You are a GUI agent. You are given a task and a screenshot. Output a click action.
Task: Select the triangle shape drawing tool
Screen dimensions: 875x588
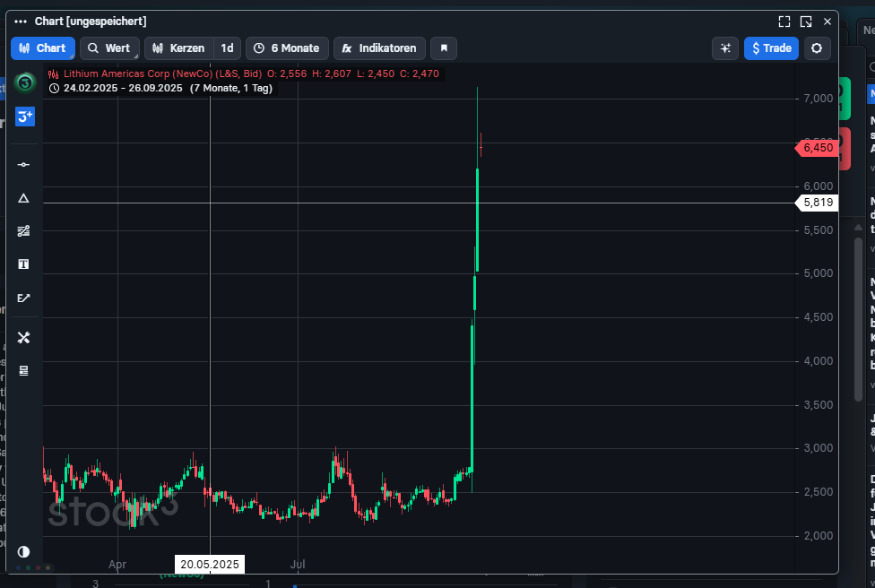click(x=24, y=198)
